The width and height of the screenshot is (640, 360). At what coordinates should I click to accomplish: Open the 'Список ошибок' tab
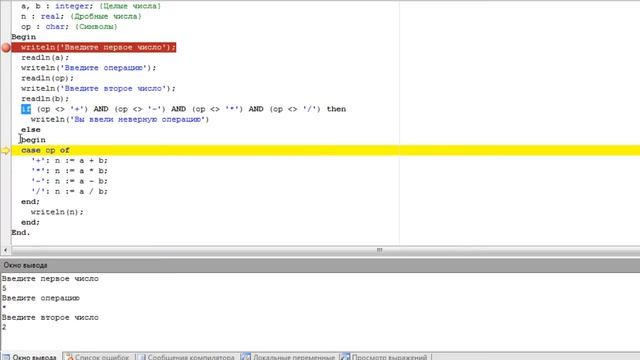click(98, 357)
